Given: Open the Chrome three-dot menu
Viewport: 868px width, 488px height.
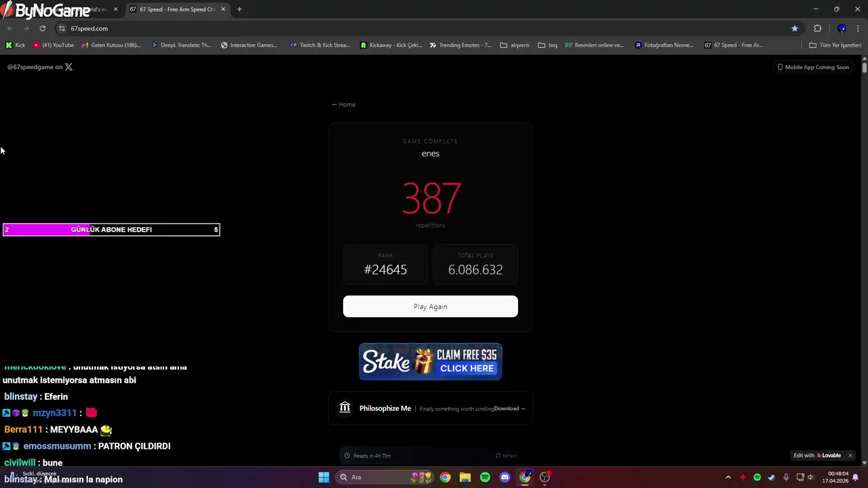Looking at the screenshot, I should pos(859,28).
